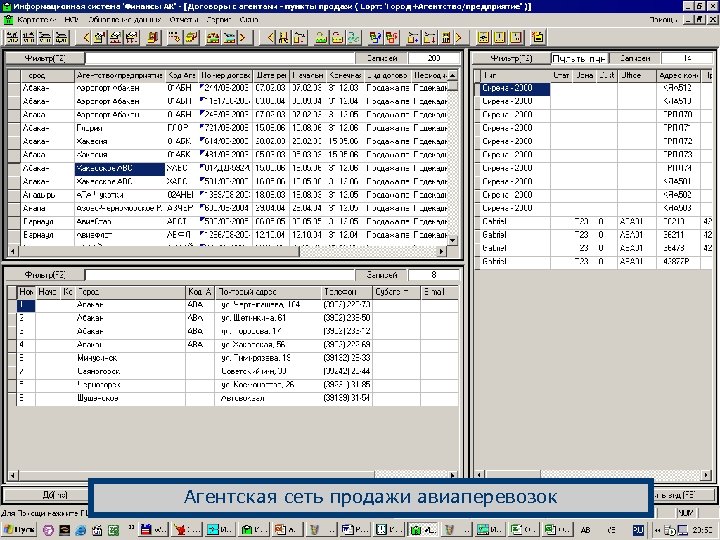720x540 pixels.
Task: Click the taskbar clock
Action: pyautogui.click(x=702, y=530)
